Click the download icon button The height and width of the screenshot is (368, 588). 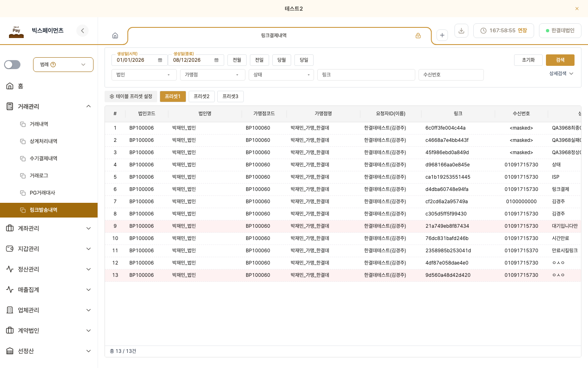coord(461,31)
